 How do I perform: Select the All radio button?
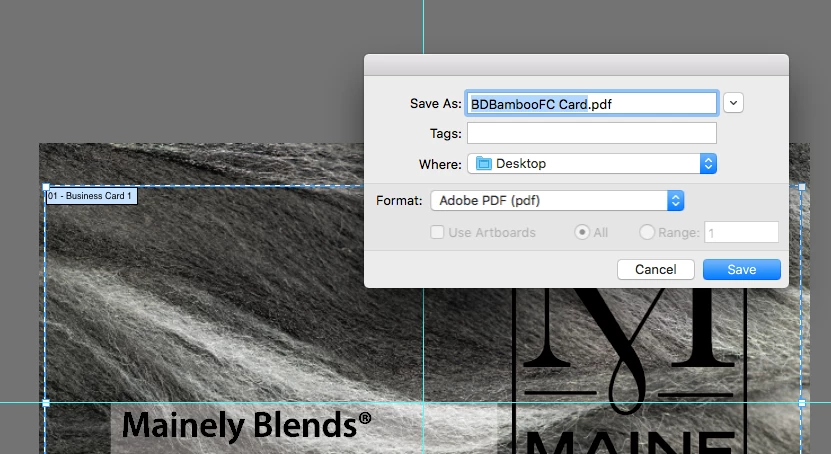pyautogui.click(x=582, y=232)
